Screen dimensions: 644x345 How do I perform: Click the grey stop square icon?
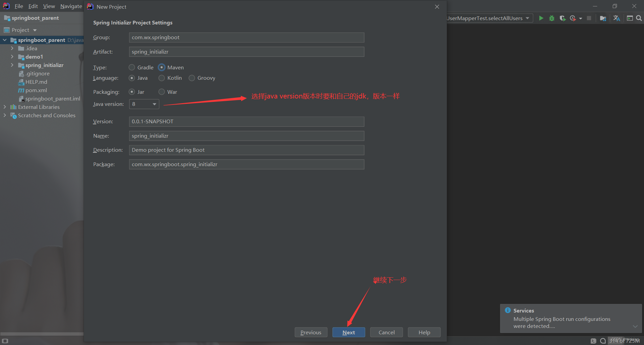click(x=589, y=18)
